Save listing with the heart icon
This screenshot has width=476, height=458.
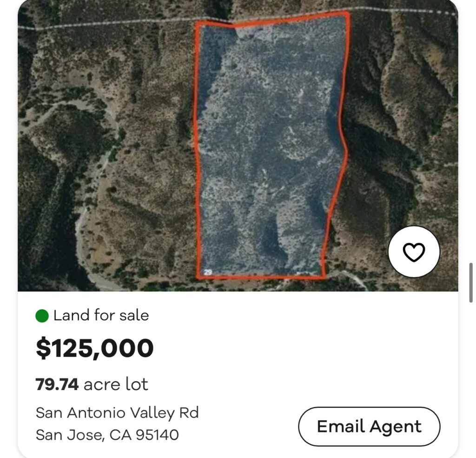[413, 252]
